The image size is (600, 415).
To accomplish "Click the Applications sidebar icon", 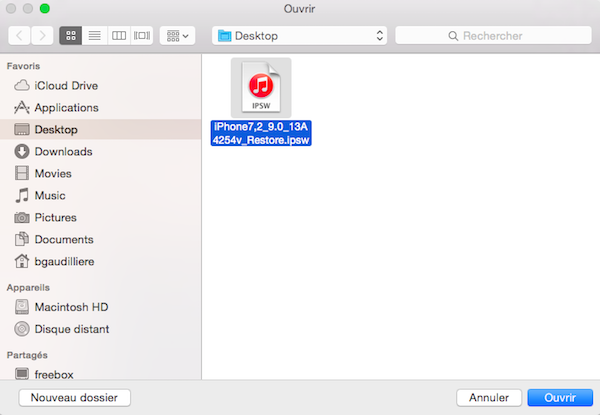I will [x=22, y=107].
